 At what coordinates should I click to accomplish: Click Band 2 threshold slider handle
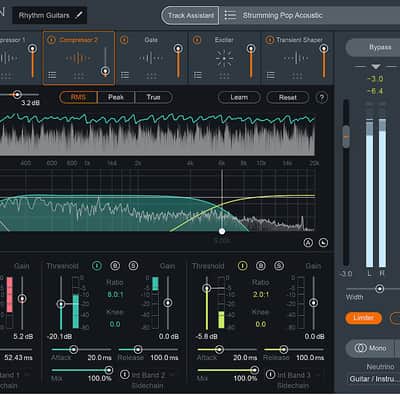61,304
